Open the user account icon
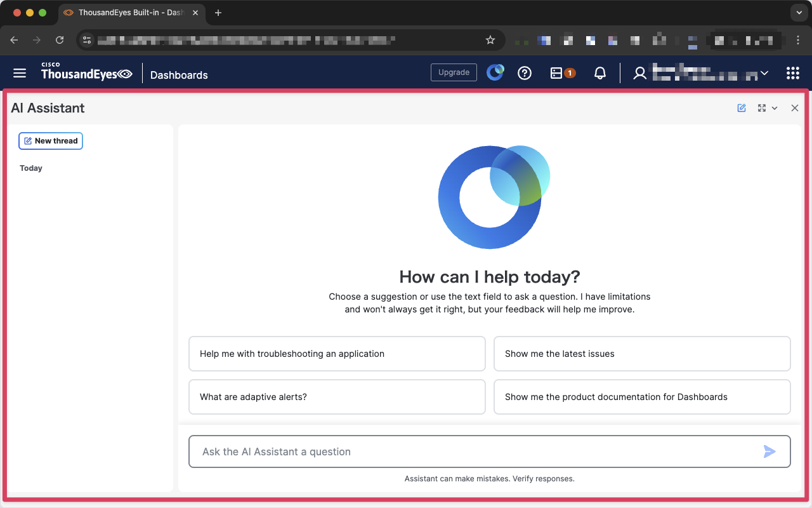This screenshot has width=812, height=508. pyautogui.click(x=640, y=73)
